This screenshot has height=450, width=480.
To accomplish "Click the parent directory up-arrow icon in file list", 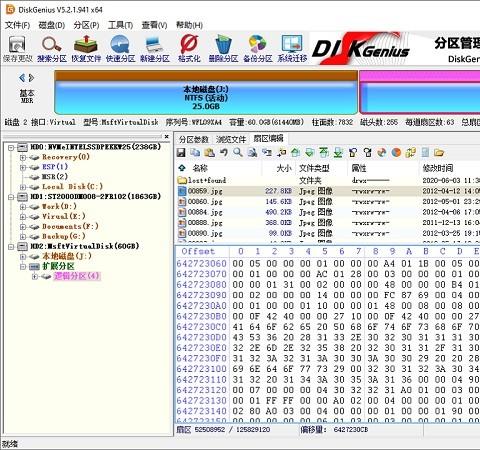I will pos(182,168).
